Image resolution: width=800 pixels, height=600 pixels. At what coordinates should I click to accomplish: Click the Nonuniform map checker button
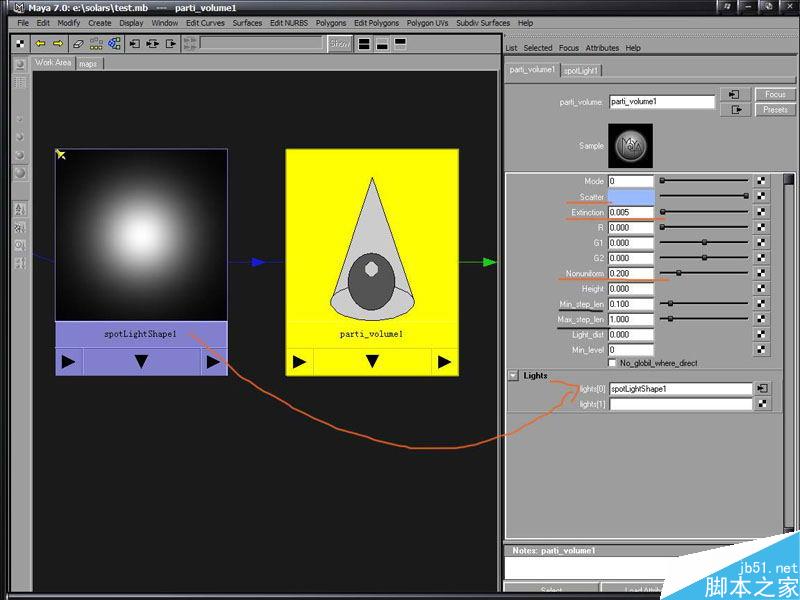click(761, 273)
